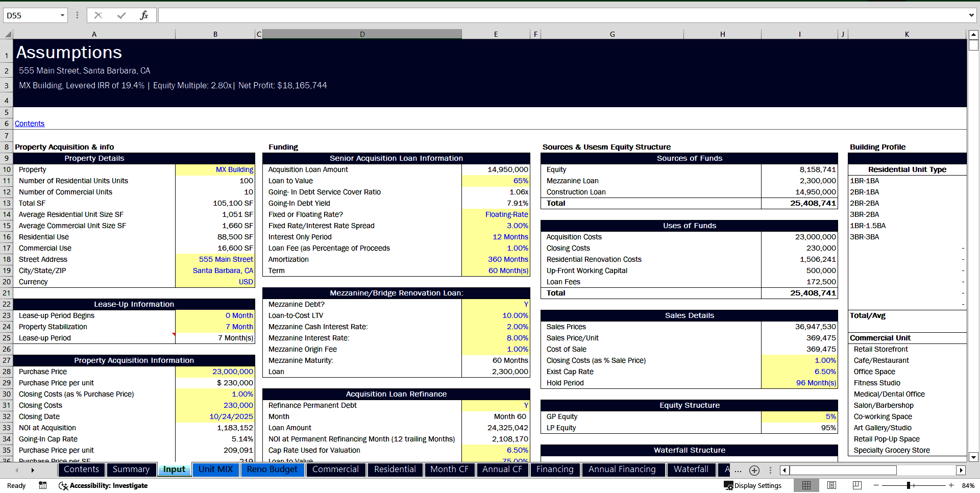Open the Residential sheet tab
Image resolution: width=980 pixels, height=493 pixels.
pyautogui.click(x=395, y=470)
